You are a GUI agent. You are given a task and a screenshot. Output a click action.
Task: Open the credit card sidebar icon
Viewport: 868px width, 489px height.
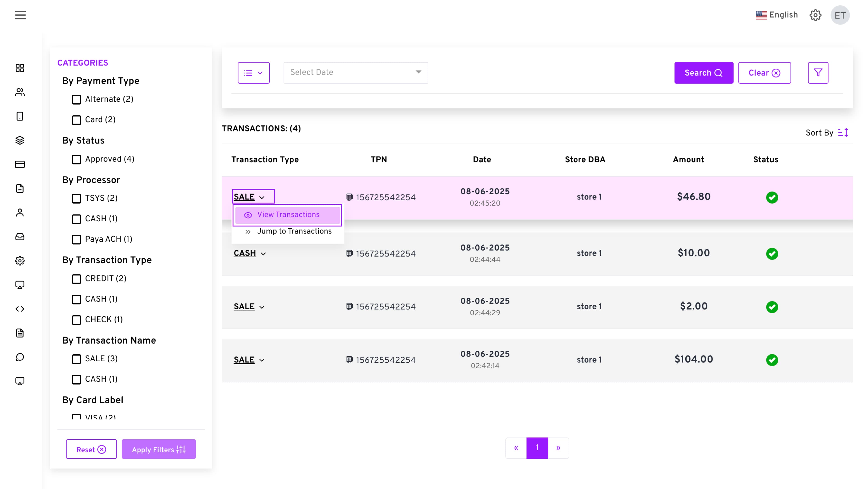20,164
